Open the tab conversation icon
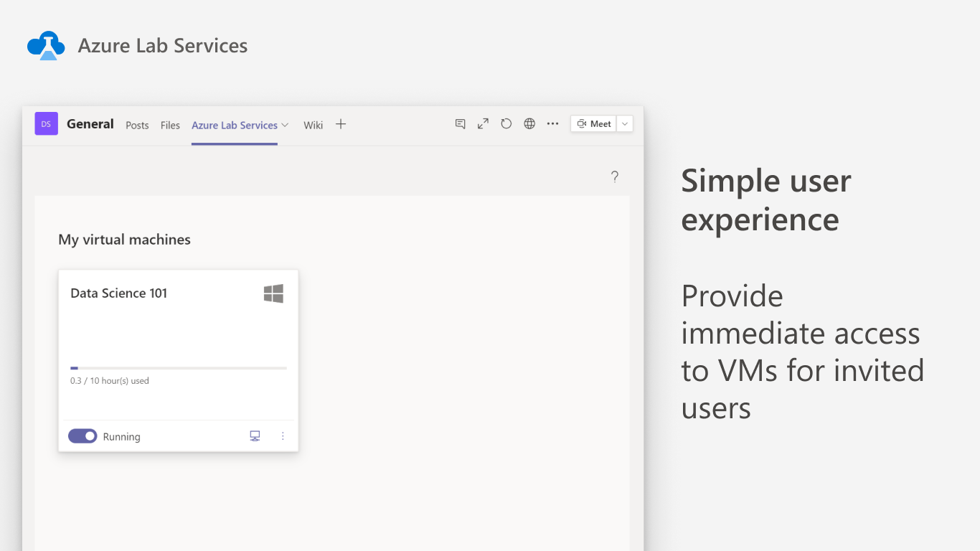The width and height of the screenshot is (980, 551). pos(461,124)
